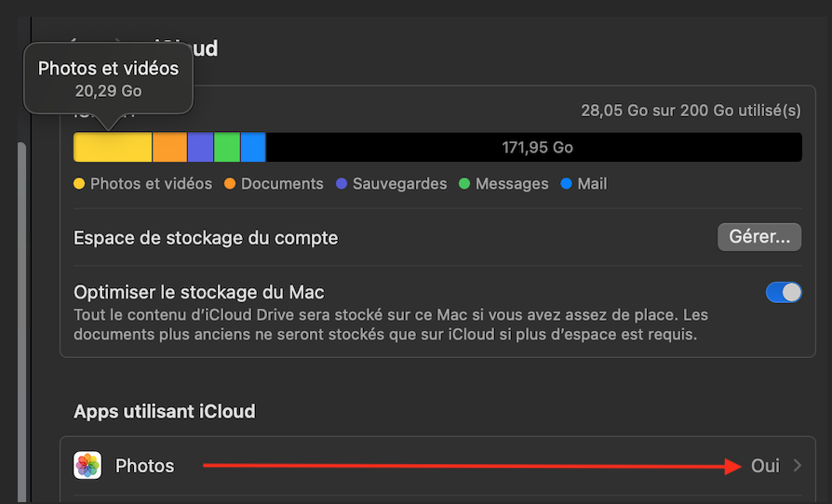Select the purple Sauvegardes storage bar segment
Image resolution: width=832 pixels, height=504 pixels.
(x=200, y=148)
